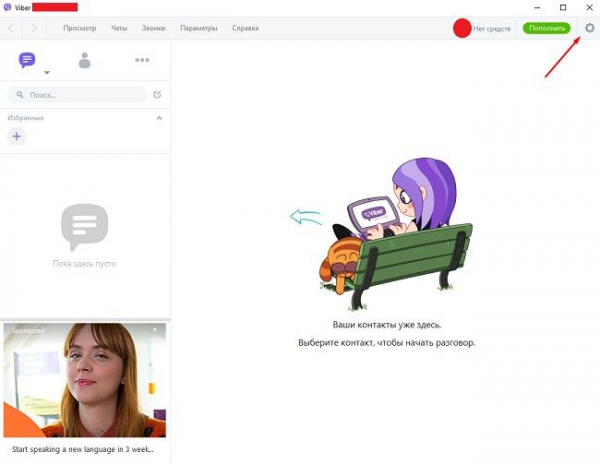Open the Звонки menu
600x464 pixels.
(x=153, y=28)
